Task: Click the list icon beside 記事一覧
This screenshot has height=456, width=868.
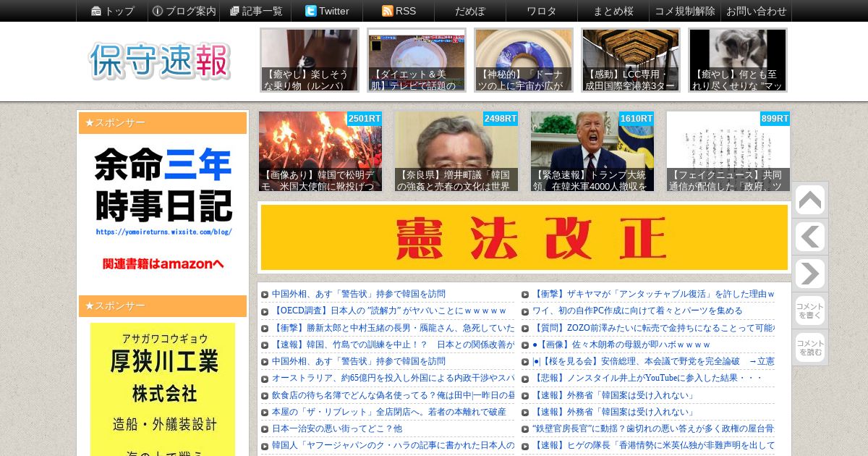Action: [234, 11]
